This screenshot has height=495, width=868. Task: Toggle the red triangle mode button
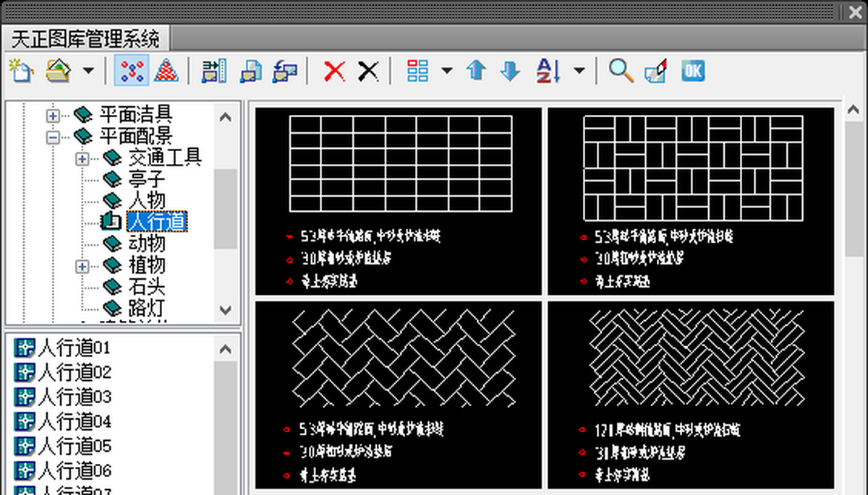pos(166,71)
